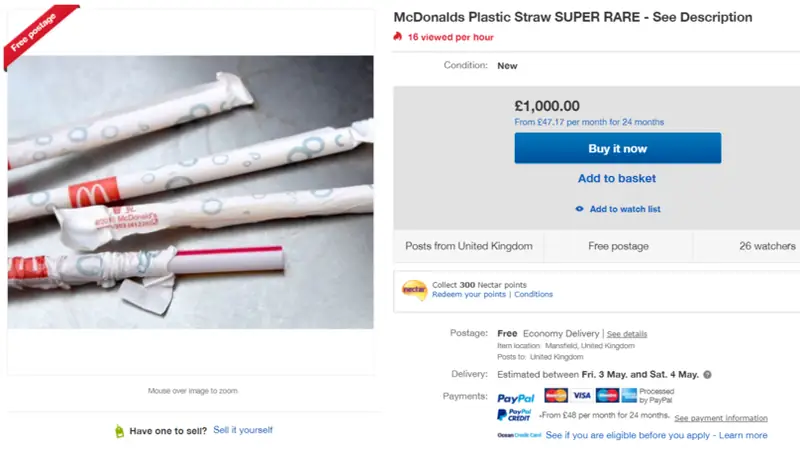Click the PayPal Credit logo

[514, 415]
